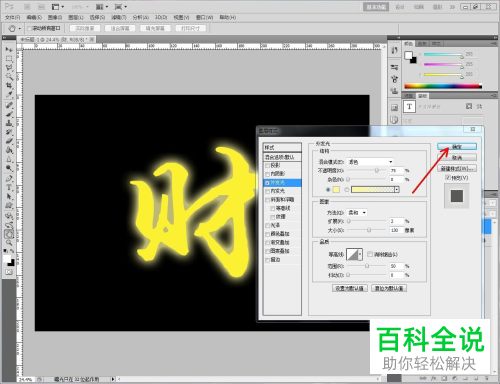500x384 pixels.
Task: Select the Move tool in the toolbox
Action: pos(9,50)
